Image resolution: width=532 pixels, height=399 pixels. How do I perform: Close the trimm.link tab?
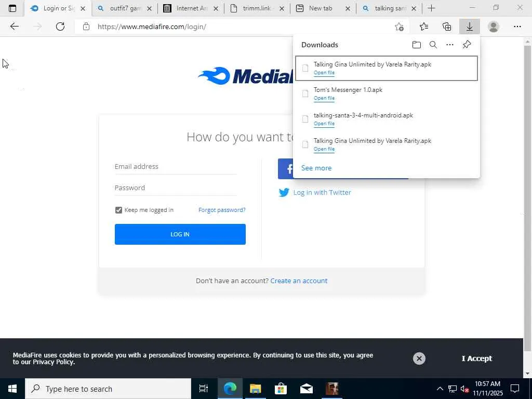(x=282, y=9)
